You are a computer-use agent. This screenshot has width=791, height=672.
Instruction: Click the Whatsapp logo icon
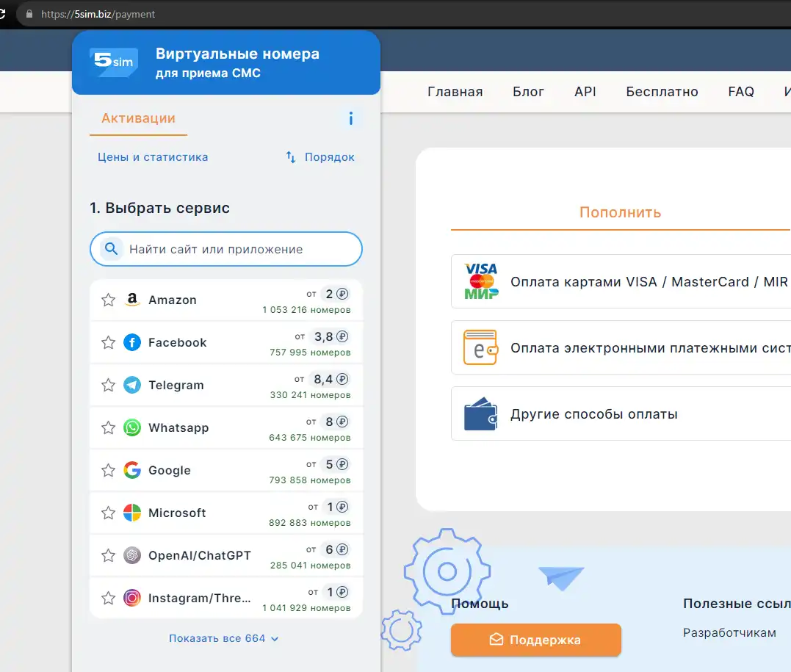[x=132, y=428]
